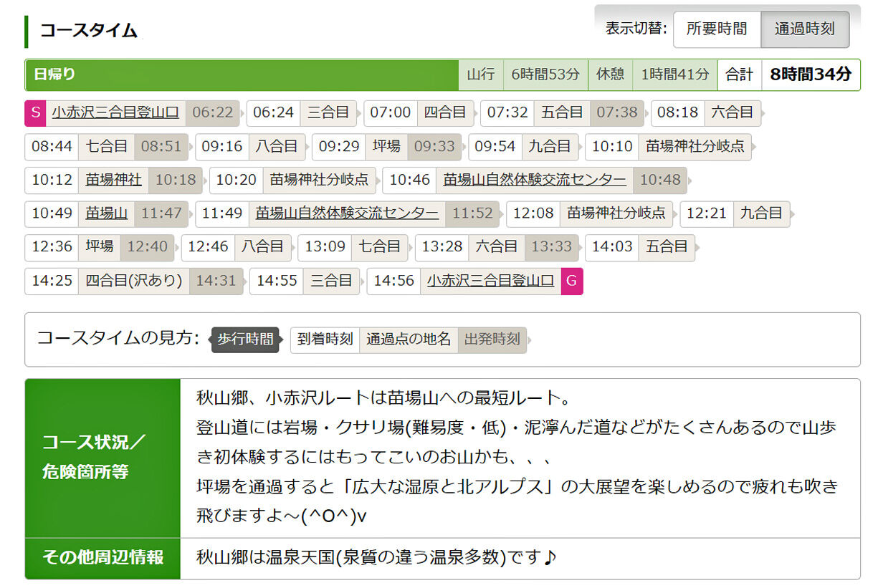Click total time 8時間34分
This screenshot has width=878, height=588.
click(x=811, y=74)
